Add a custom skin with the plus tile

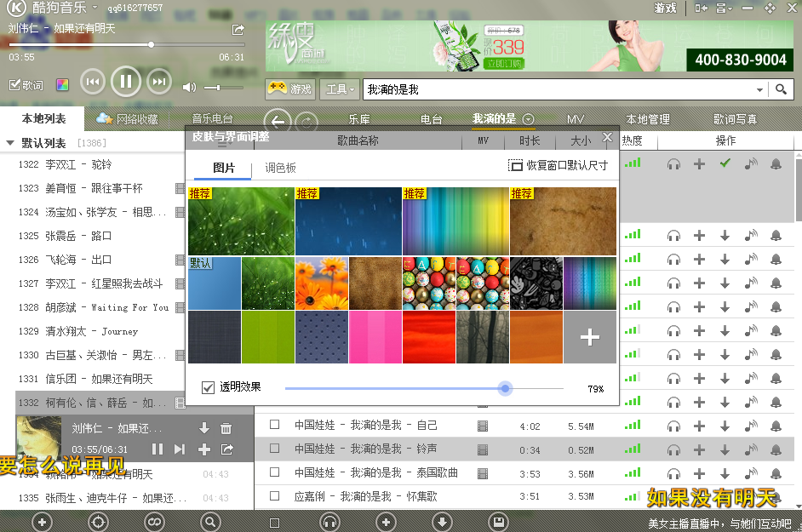pos(589,337)
